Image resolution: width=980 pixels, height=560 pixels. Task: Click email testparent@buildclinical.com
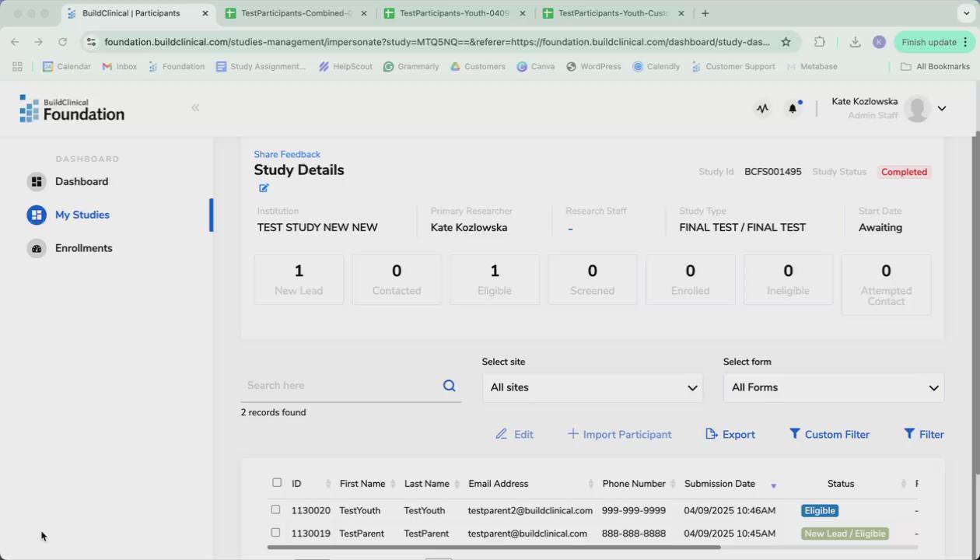(527, 534)
